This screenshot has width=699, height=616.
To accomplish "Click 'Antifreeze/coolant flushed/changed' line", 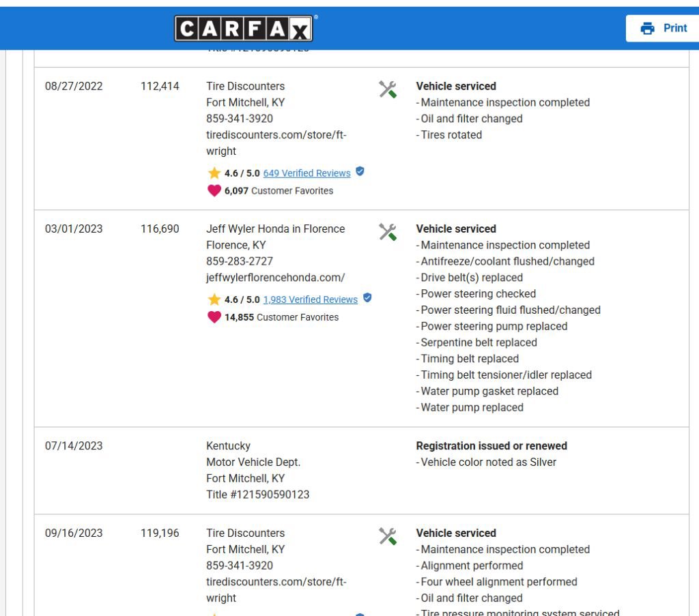I will pyautogui.click(x=505, y=261).
